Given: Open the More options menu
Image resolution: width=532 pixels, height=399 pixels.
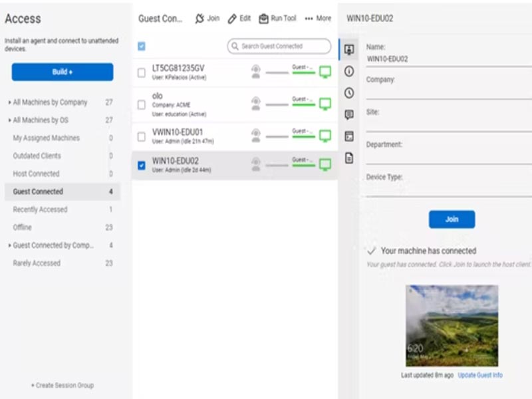Looking at the screenshot, I should pos(318,19).
